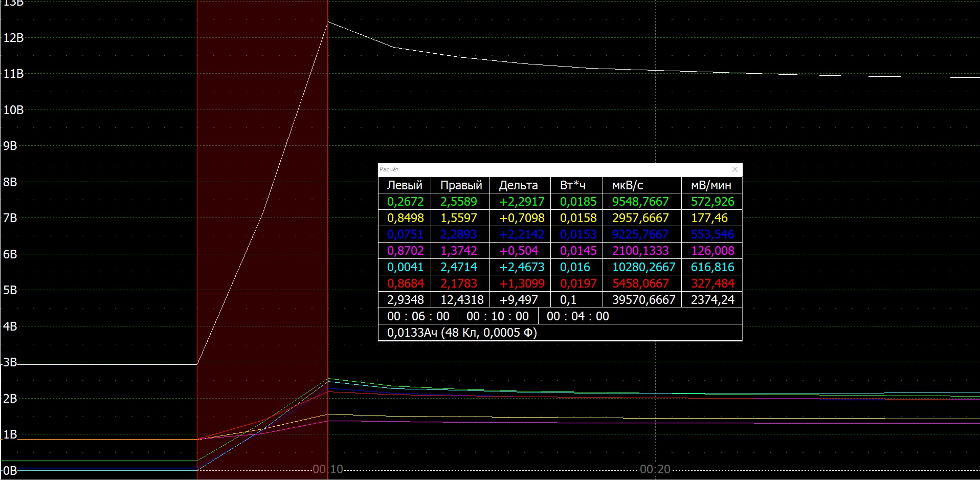Select white total value 12,4318

click(x=461, y=300)
